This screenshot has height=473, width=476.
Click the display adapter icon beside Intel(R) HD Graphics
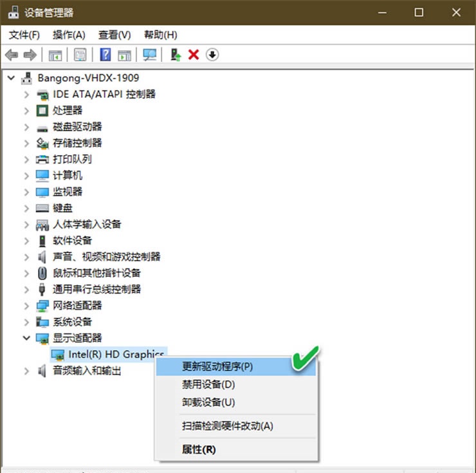coord(58,355)
